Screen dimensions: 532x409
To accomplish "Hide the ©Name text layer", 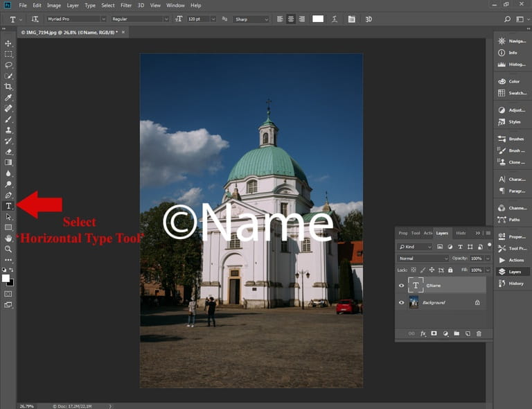I will pyautogui.click(x=401, y=286).
